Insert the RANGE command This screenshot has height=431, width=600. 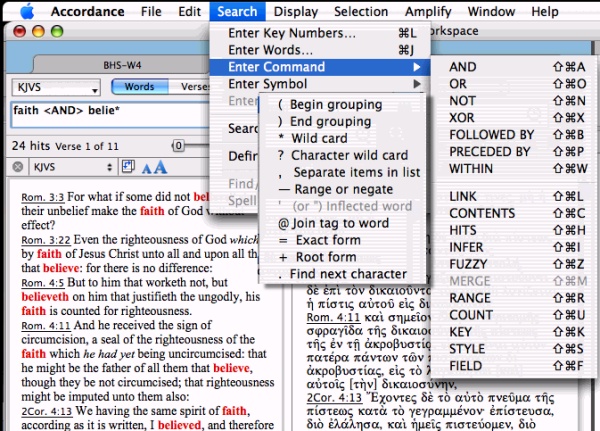point(514,298)
